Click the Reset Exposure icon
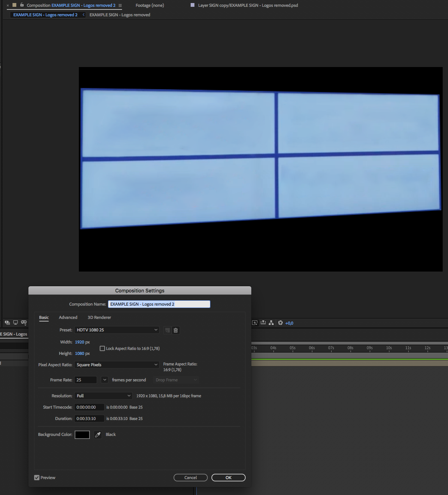 (x=280, y=323)
